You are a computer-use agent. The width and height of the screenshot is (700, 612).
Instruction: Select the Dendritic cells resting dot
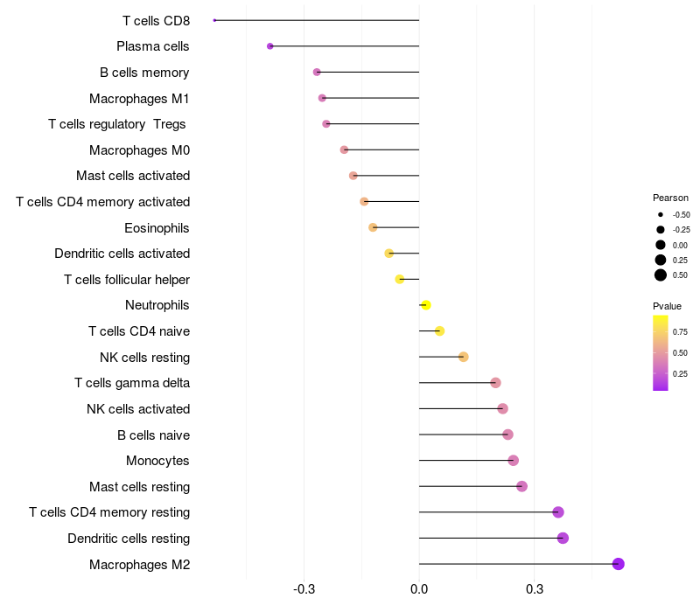pos(563,538)
